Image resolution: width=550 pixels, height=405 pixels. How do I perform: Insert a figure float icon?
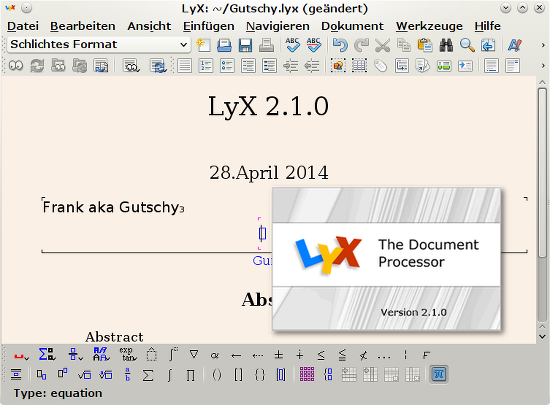tap(338, 66)
